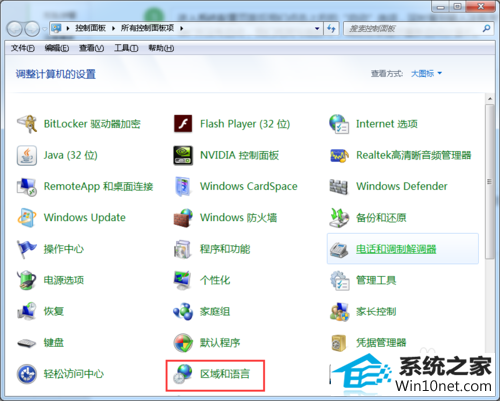Screen dimensions: 500x401
Task: Open the 轻松访问中心 icon
Action: point(27,374)
